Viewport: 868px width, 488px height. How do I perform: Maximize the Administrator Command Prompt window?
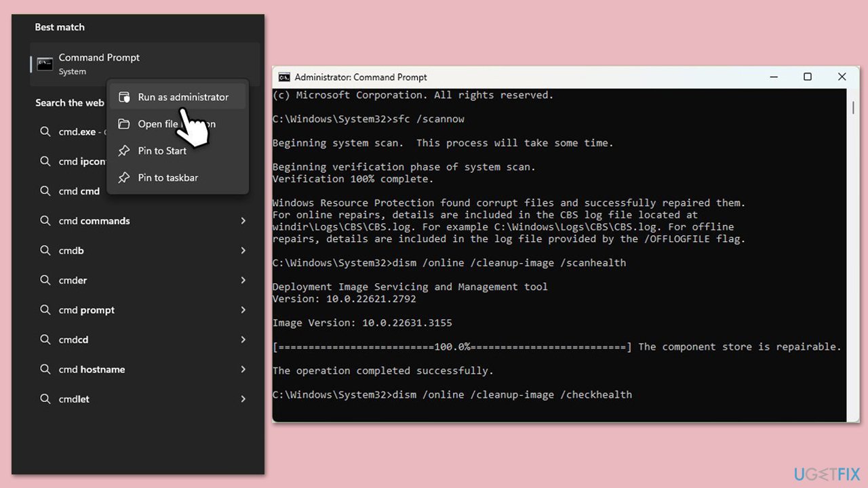807,77
